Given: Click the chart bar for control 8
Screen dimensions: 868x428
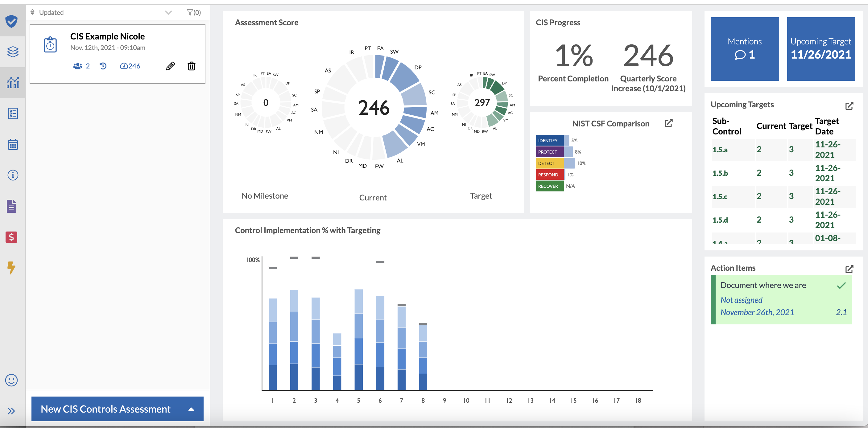Looking at the screenshot, I should [x=423, y=358].
